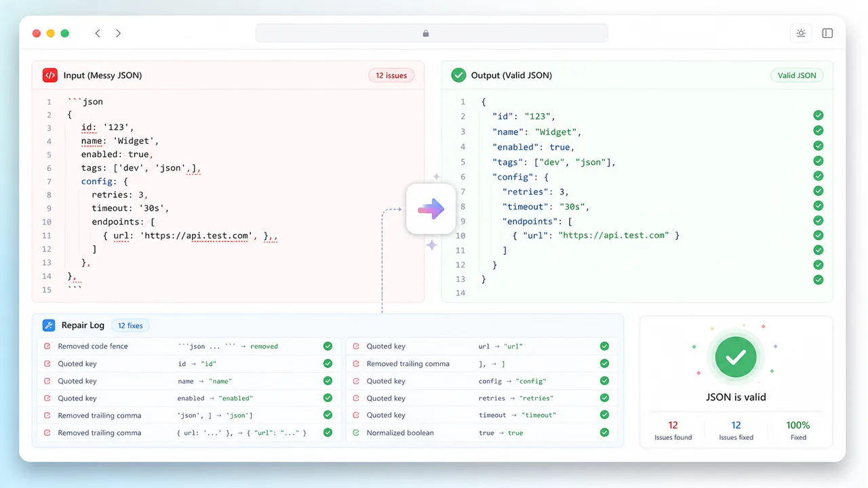Click green check for id quoted key row
The image size is (868, 488).
click(x=328, y=363)
